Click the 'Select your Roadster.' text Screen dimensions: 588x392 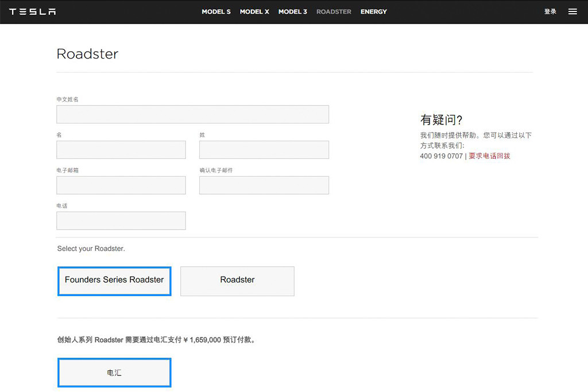point(91,249)
